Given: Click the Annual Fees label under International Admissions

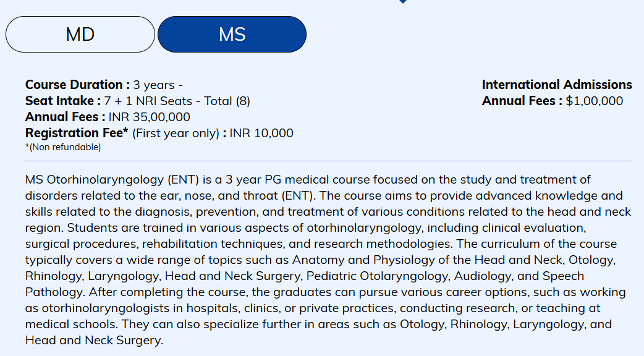Looking at the screenshot, I should [522, 101].
